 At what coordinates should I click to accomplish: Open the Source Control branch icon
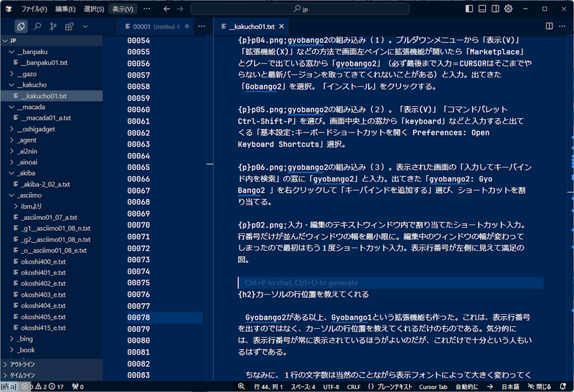(x=53, y=27)
